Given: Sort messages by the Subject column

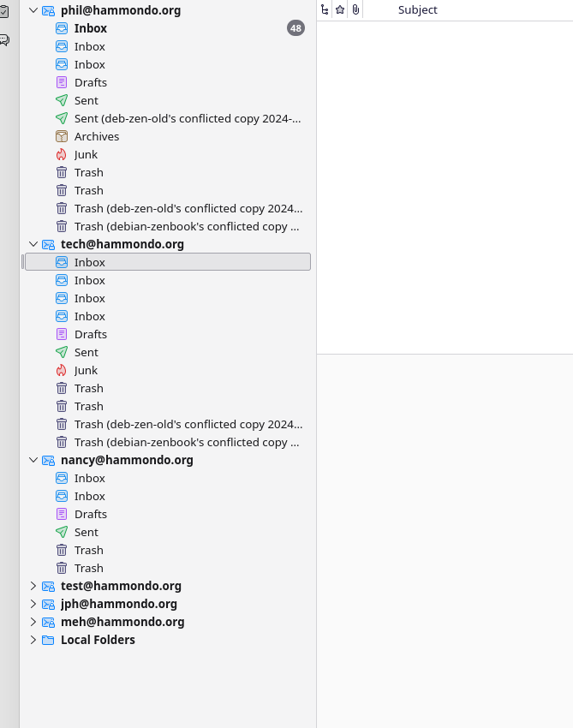Looking at the screenshot, I should [x=417, y=9].
